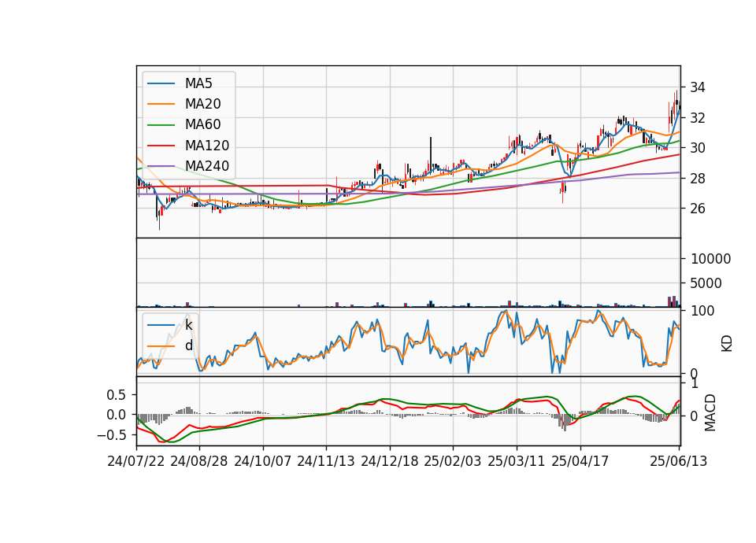Click the MA5 legend label
756x543 pixels.
tap(198, 83)
